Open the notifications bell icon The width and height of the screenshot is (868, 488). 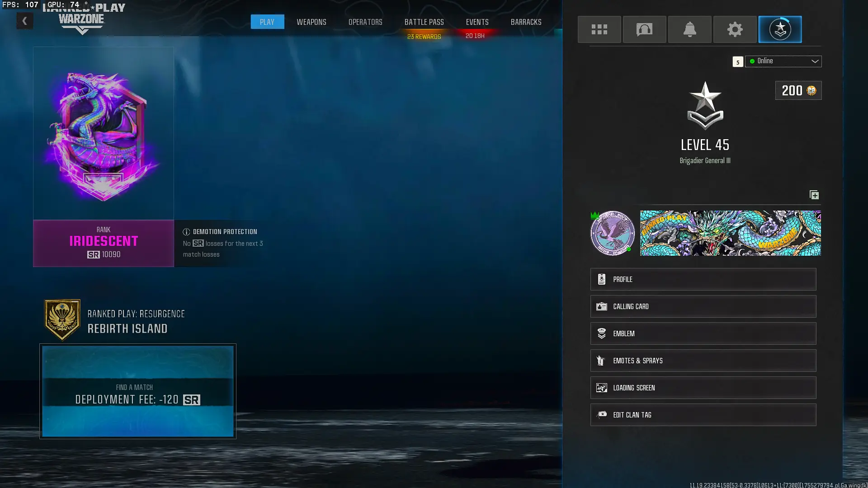coord(689,29)
